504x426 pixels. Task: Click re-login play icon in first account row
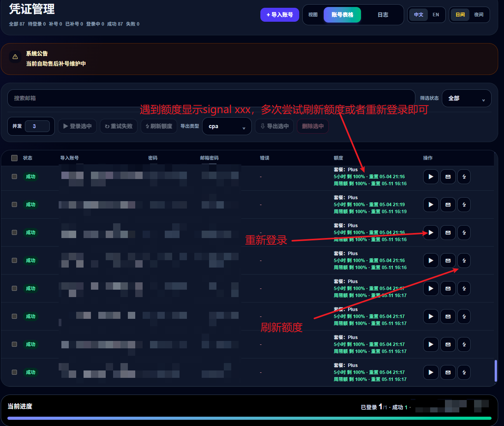[x=431, y=177]
